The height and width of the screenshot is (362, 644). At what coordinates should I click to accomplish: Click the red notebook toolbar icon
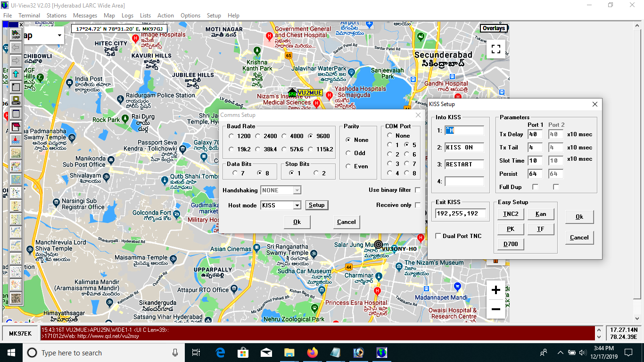(x=16, y=127)
